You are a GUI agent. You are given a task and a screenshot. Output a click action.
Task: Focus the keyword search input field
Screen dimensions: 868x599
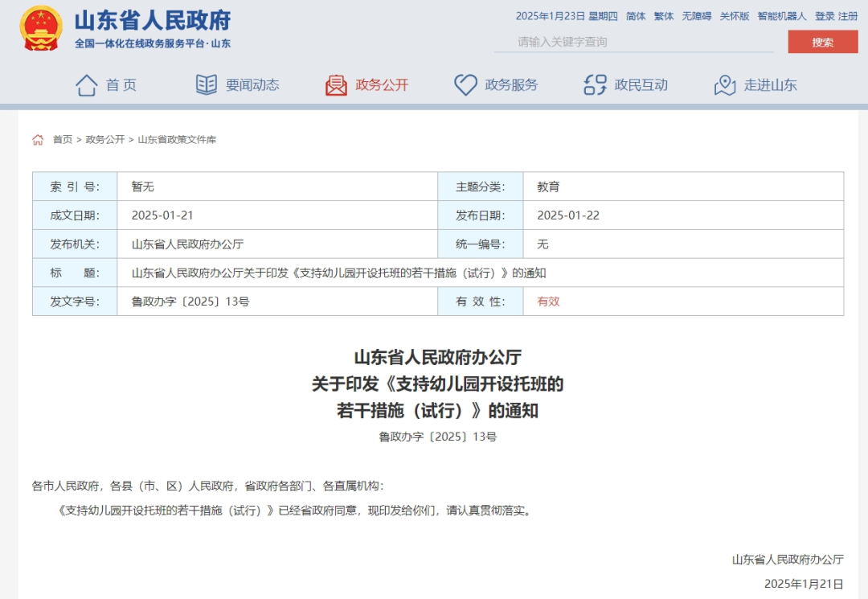click(633, 42)
